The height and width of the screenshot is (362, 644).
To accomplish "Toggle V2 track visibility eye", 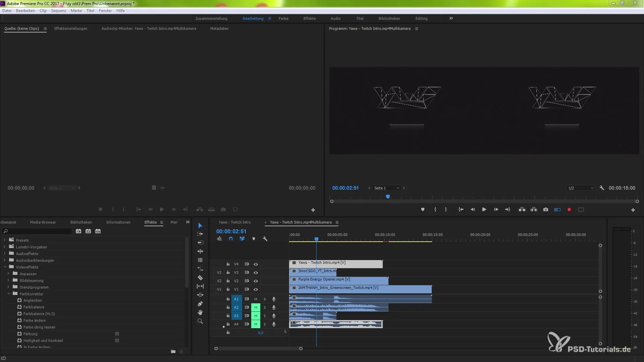I will point(256,281).
